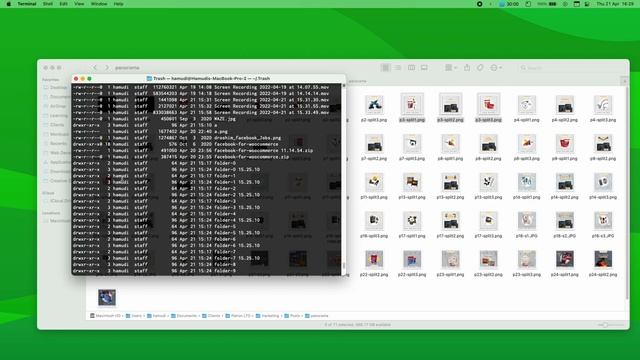Click the date and time in menu bar
The width and height of the screenshot is (640, 360).
pos(615,4)
